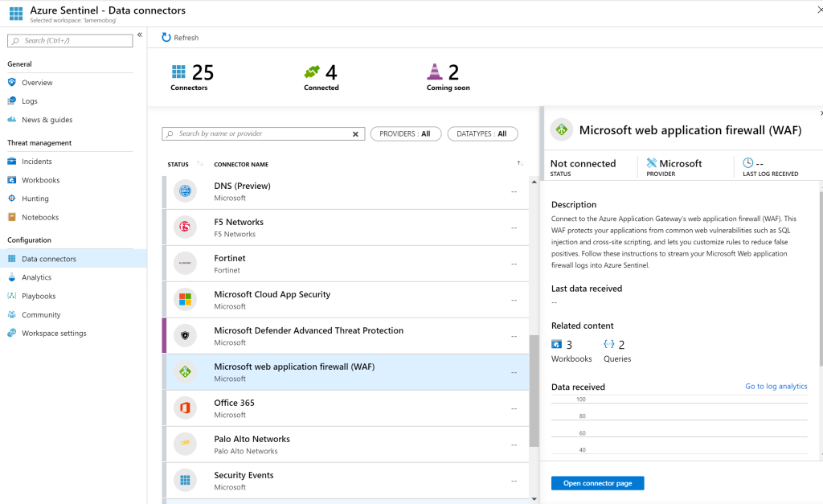The width and height of the screenshot is (823, 504).
Task: Open the PROVIDERS : All filter dropdown
Action: pos(406,134)
